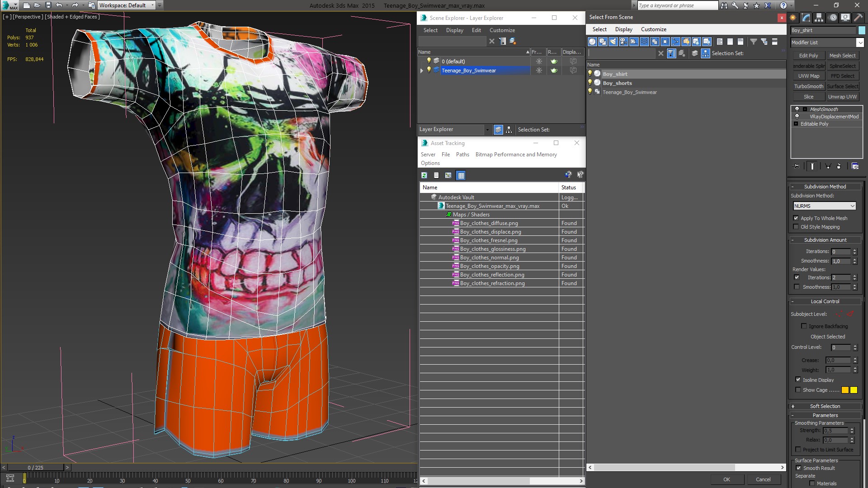
Task: Expand Teenage_Boy_Swimwear layer in Scene Explorer
Action: 422,70
